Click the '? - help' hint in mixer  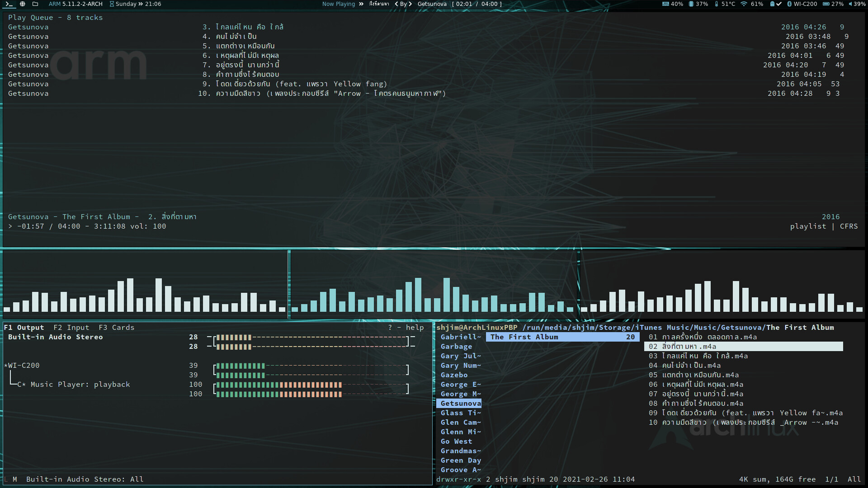(x=406, y=328)
